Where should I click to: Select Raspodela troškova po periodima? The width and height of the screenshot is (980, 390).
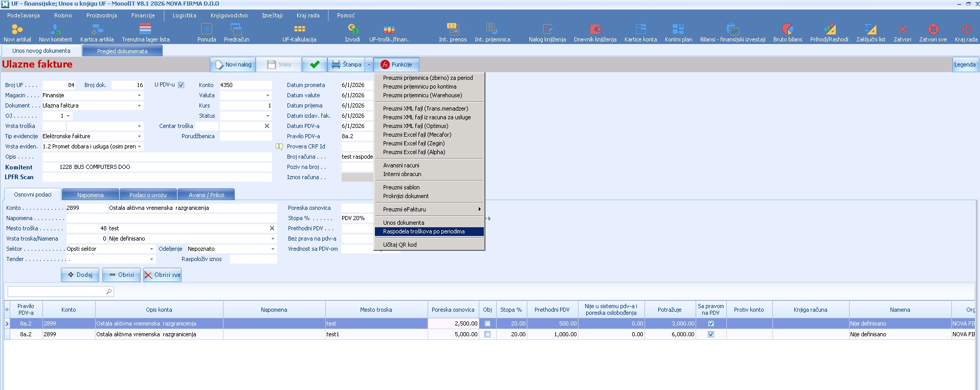point(429,231)
